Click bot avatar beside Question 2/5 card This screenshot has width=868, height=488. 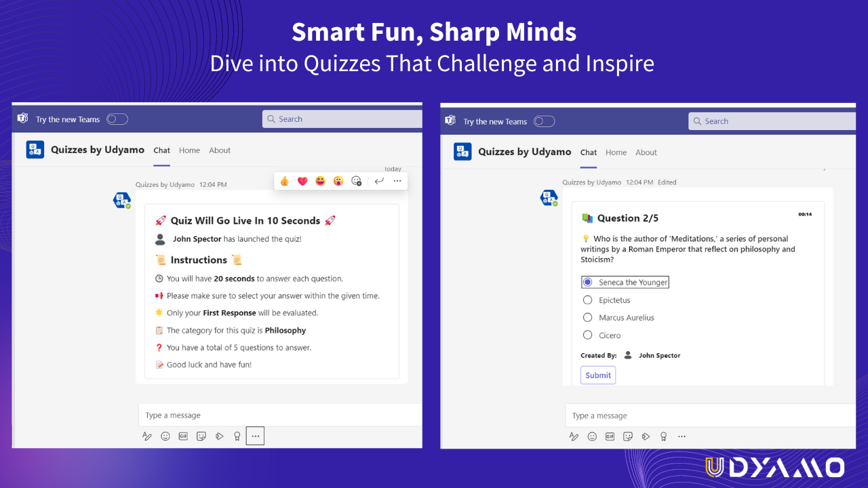(549, 197)
